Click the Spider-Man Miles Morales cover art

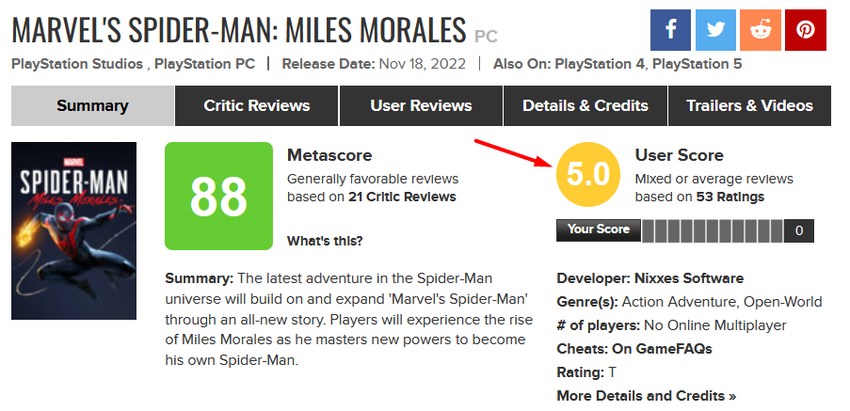pyautogui.click(x=73, y=231)
